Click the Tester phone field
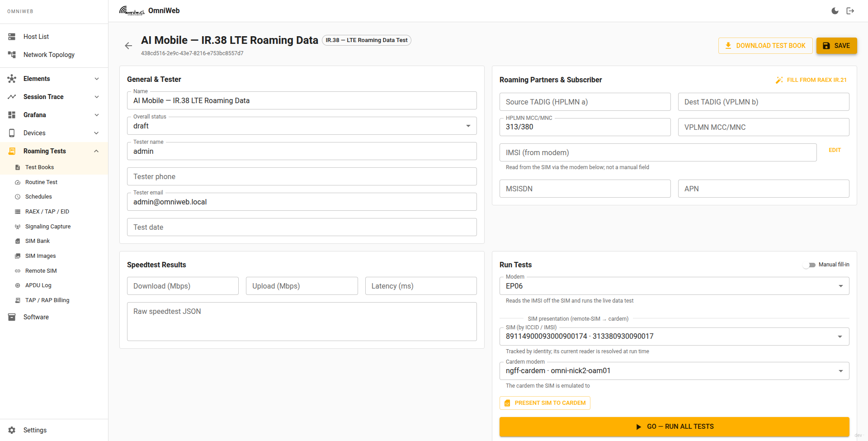The width and height of the screenshot is (868, 441). 302,176
